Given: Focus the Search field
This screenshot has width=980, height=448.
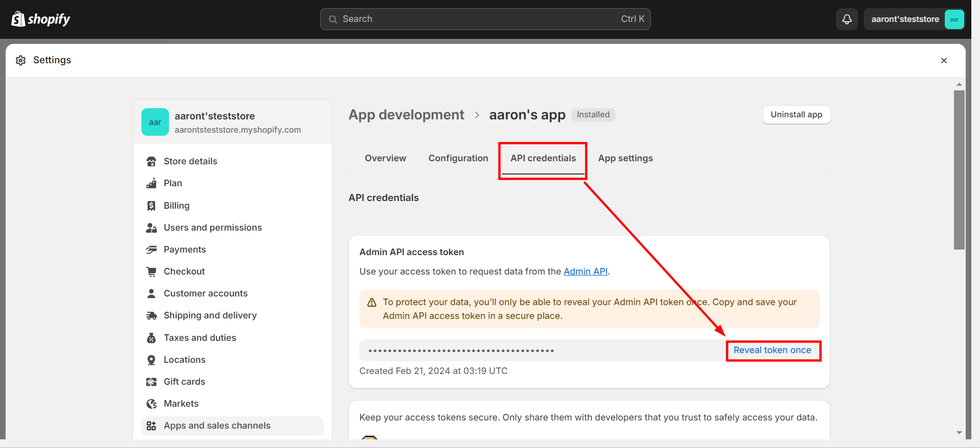Looking at the screenshot, I should click(x=485, y=19).
